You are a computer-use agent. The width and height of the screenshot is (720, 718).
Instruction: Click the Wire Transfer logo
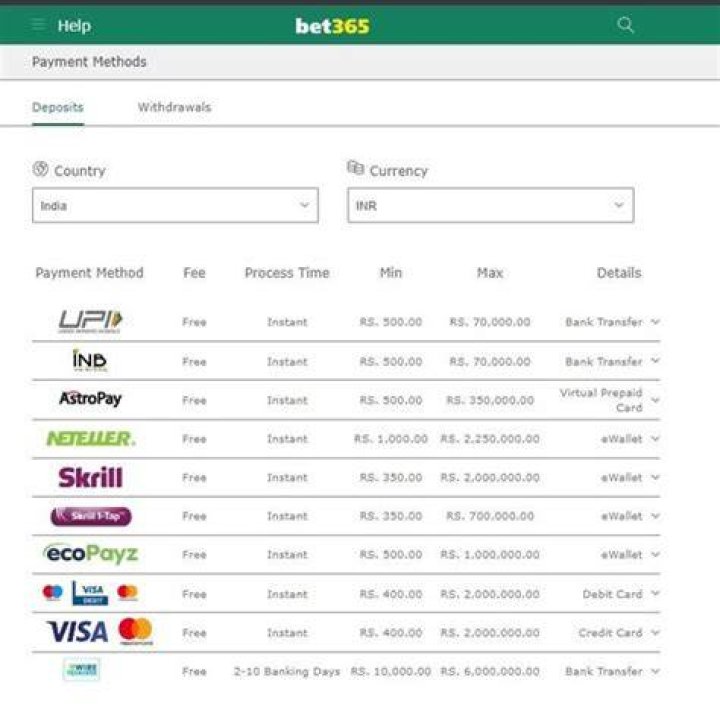click(81, 669)
